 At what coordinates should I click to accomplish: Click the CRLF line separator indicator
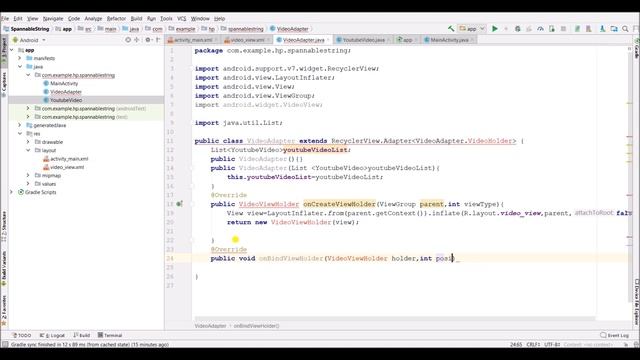pyautogui.click(x=533, y=344)
